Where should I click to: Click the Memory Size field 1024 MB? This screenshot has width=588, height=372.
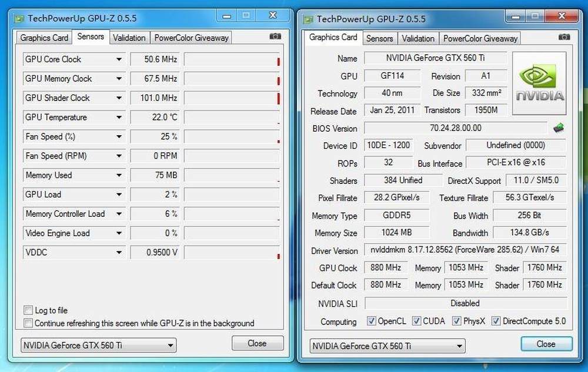[x=396, y=233]
